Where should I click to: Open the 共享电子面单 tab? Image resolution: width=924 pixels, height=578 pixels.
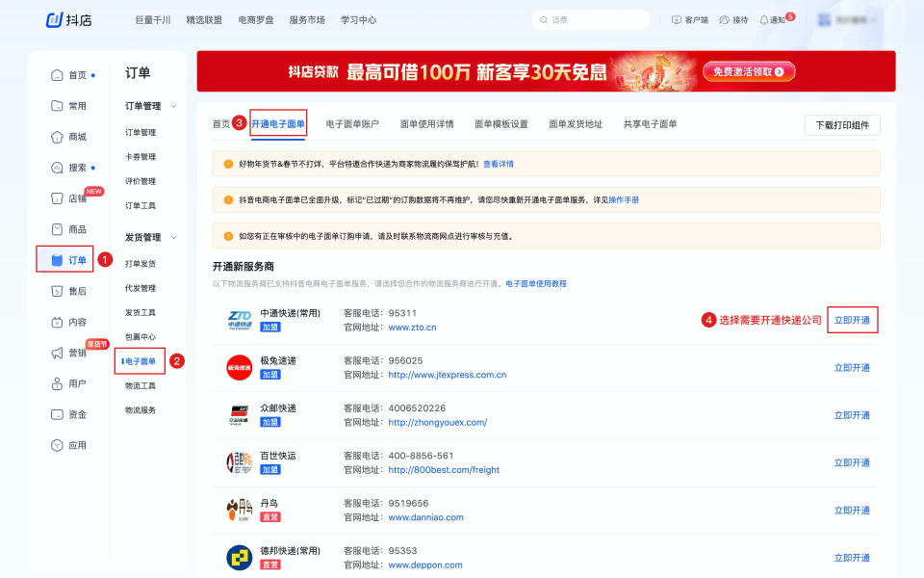(x=650, y=124)
